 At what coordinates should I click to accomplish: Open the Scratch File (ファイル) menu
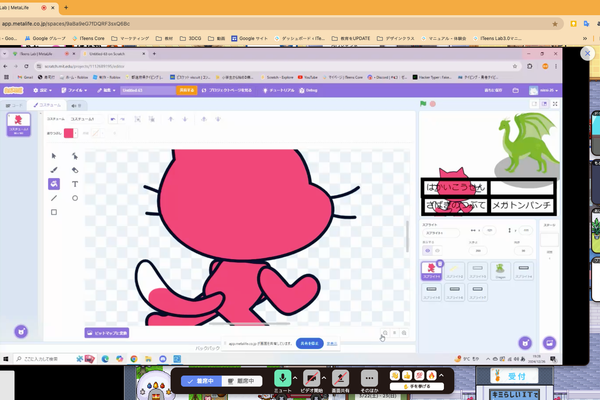pos(74,90)
